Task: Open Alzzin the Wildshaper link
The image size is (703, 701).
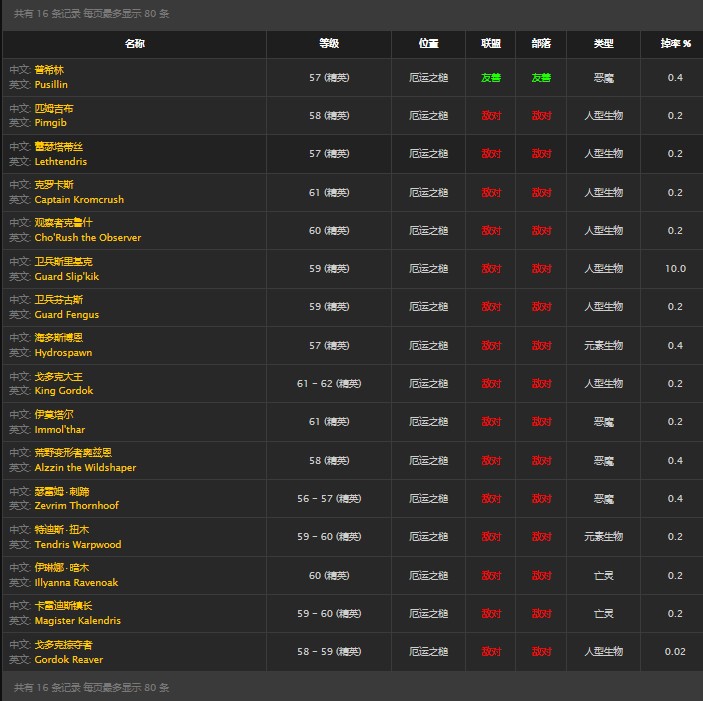Action: (x=84, y=468)
